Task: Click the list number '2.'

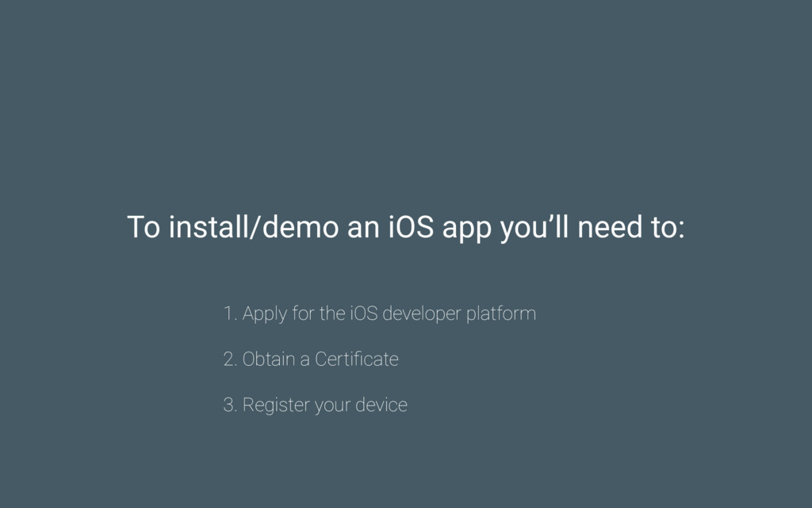Action: pos(230,360)
